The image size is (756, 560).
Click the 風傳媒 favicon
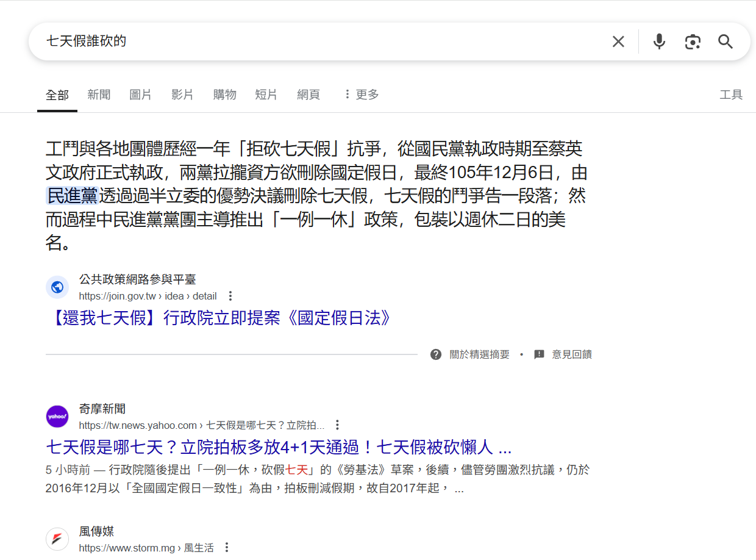57,539
